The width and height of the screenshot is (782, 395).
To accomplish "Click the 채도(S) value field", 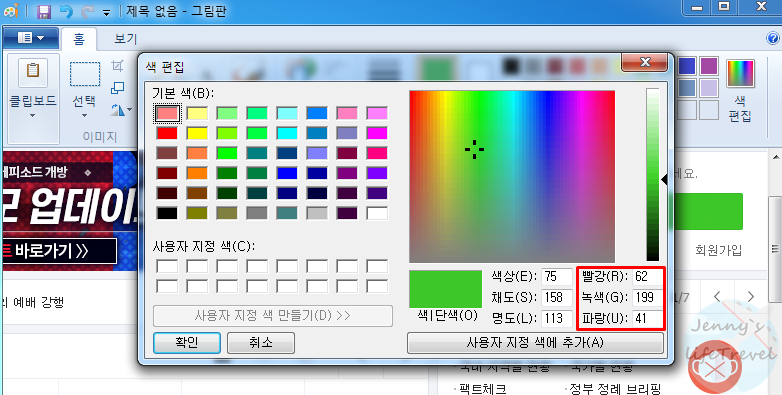I will pos(557,297).
